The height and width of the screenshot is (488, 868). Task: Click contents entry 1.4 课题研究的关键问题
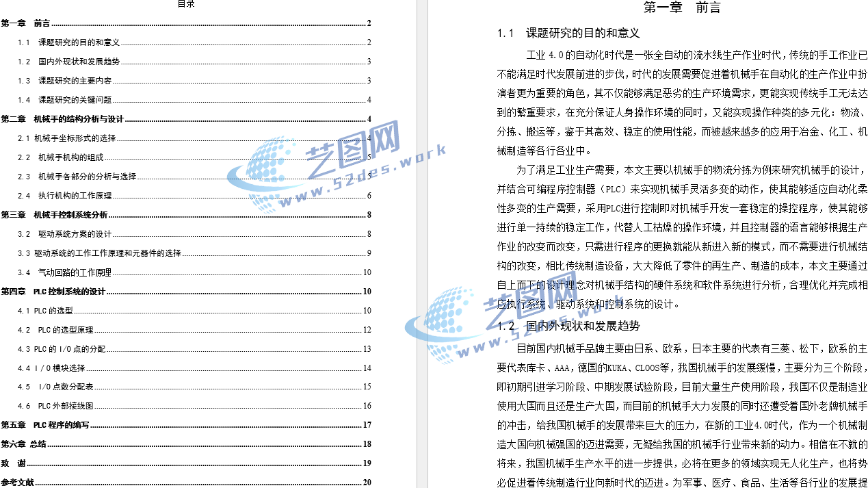click(194, 100)
